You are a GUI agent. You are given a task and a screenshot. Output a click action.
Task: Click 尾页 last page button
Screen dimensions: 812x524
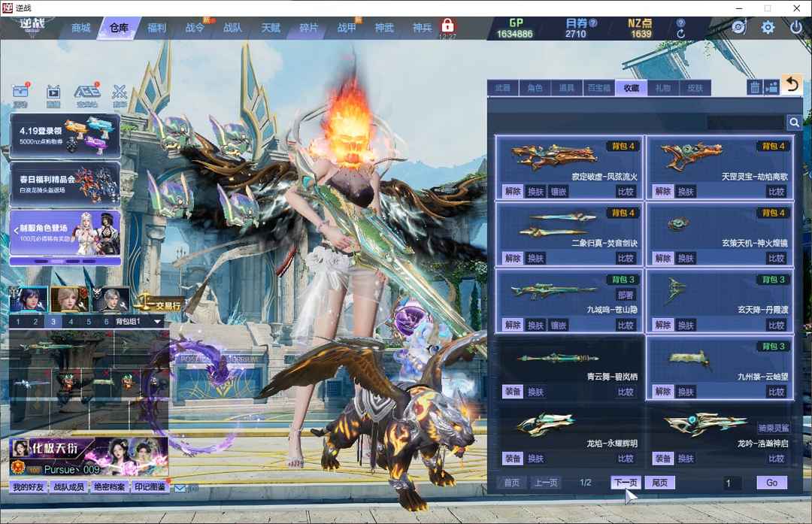point(660,483)
